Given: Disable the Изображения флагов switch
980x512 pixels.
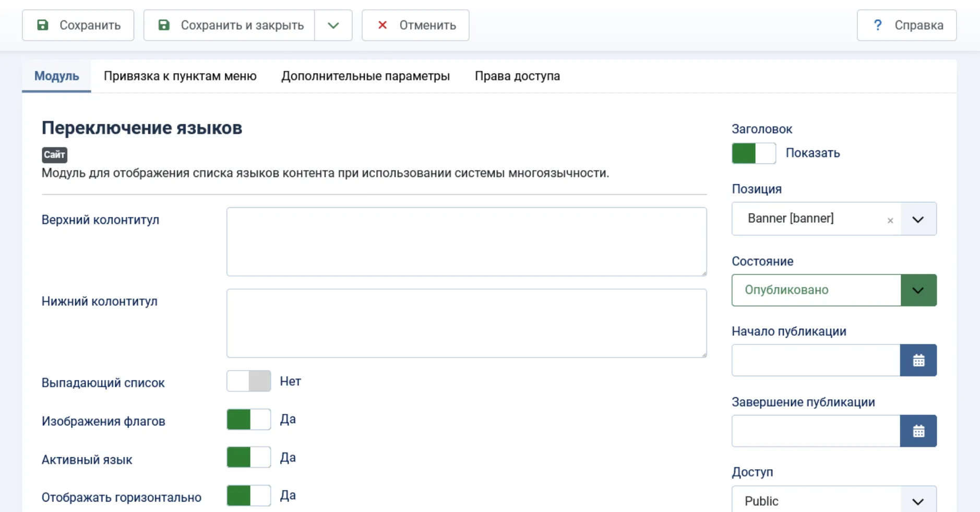Looking at the screenshot, I should (x=249, y=420).
